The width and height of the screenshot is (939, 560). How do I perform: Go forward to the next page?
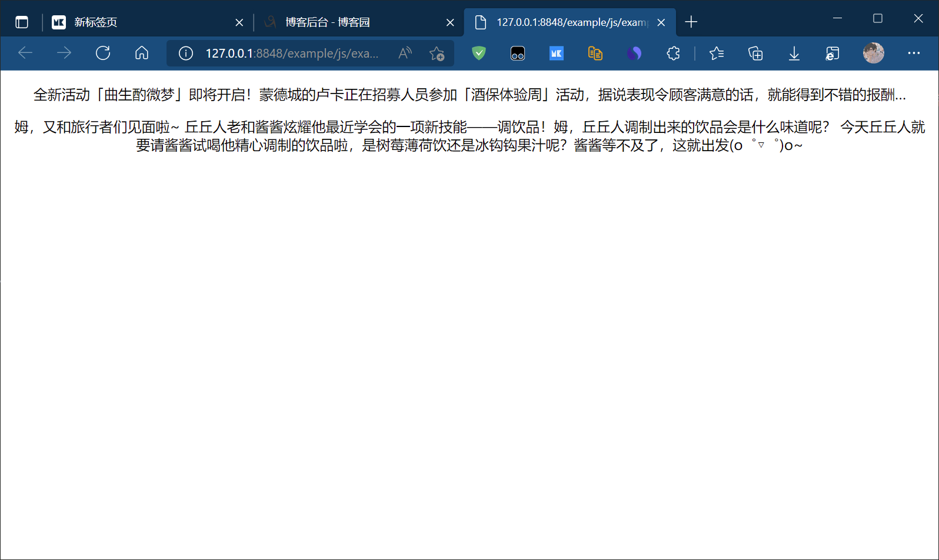[x=64, y=54]
